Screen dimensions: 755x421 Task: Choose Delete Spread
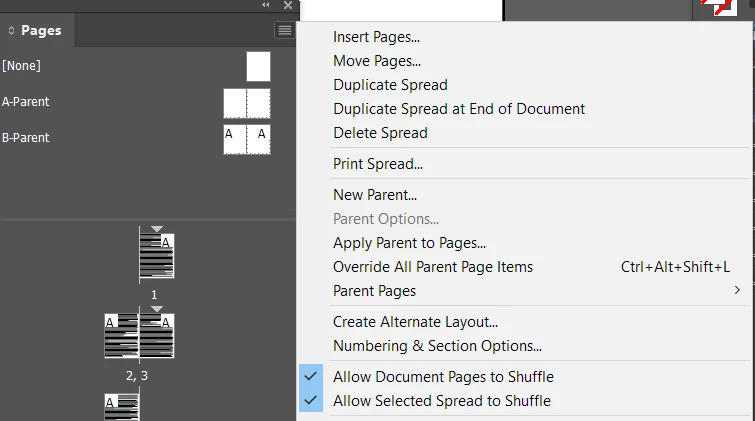click(380, 133)
